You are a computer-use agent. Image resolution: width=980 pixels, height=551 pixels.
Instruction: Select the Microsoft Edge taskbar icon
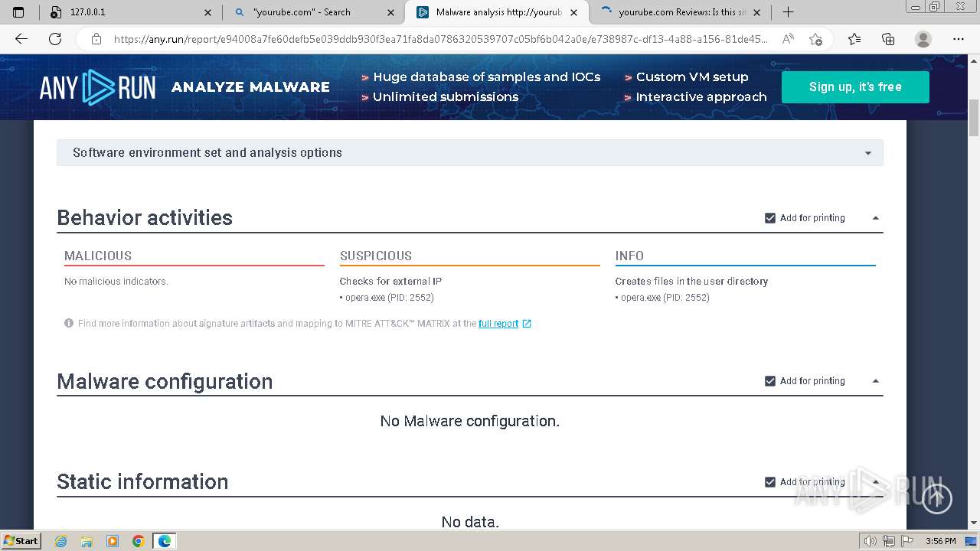click(164, 541)
